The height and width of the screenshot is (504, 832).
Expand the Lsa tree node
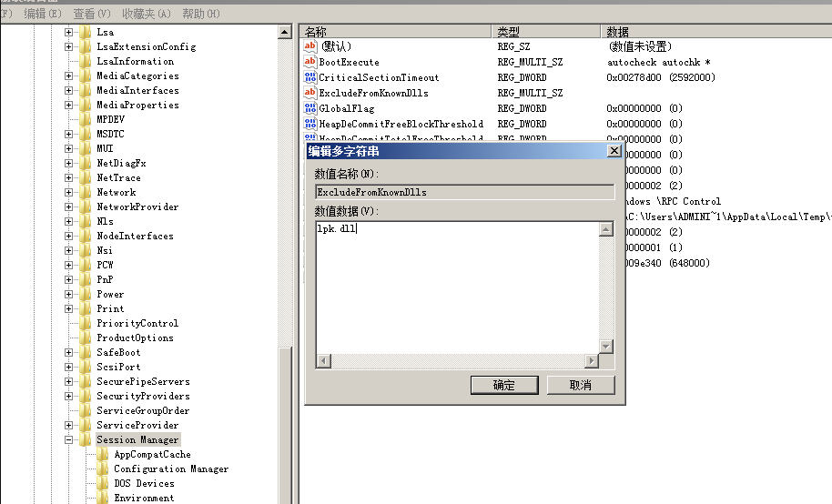69,32
